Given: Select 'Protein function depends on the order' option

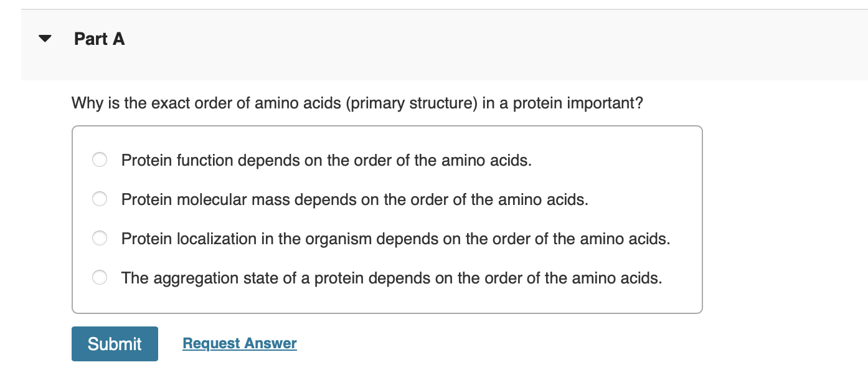Looking at the screenshot, I should (99, 160).
